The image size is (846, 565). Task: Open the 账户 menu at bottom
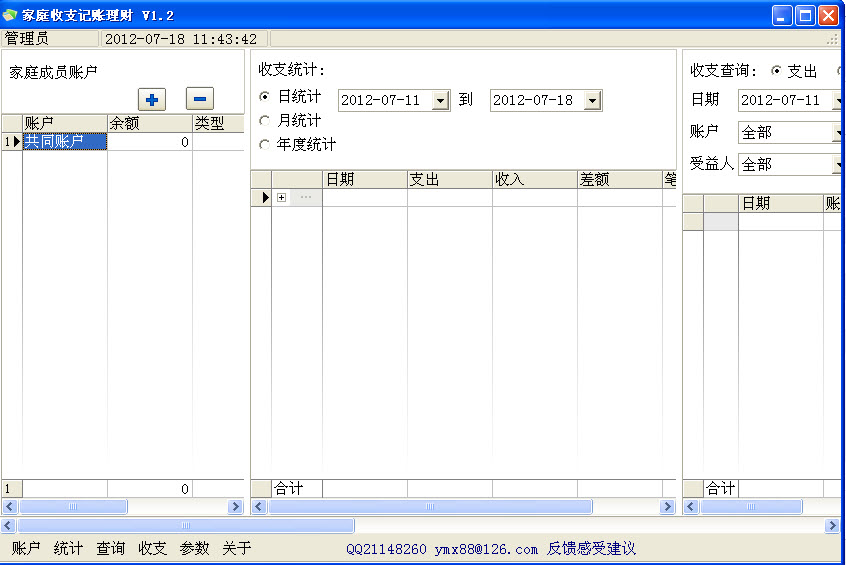pyautogui.click(x=26, y=548)
